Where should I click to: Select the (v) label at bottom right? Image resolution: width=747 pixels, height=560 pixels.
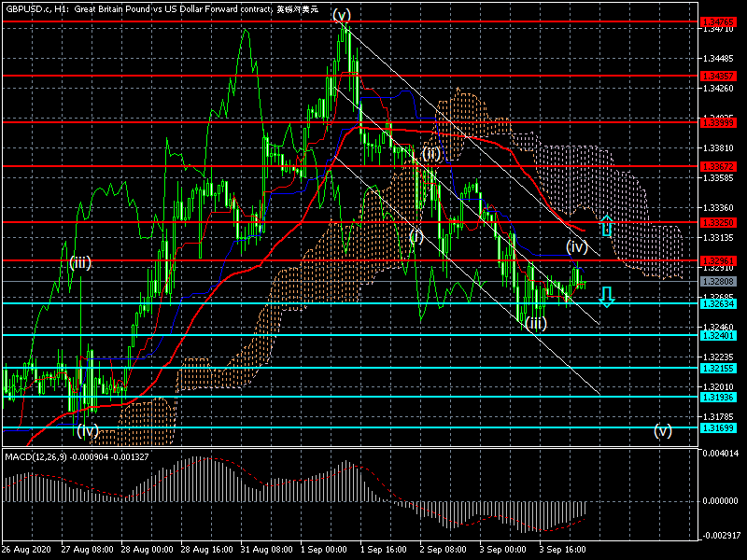pyautogui.click(x=662, y=430)
